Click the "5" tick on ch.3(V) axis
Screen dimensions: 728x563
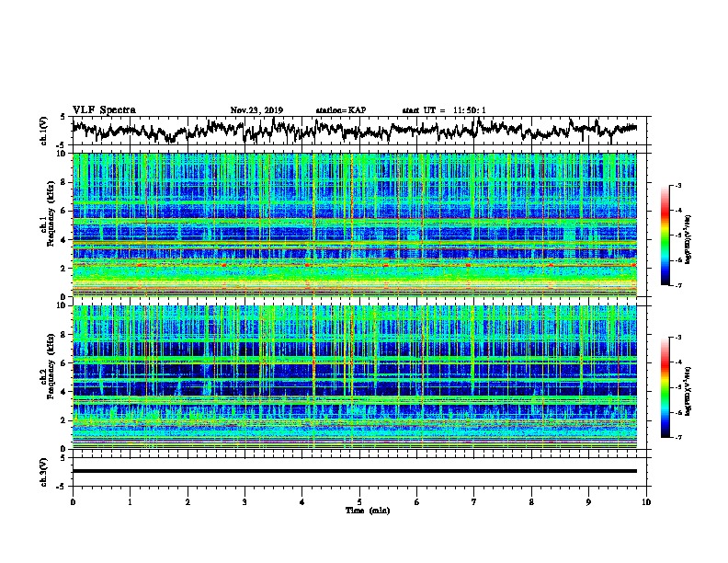[x=63, y=458]
